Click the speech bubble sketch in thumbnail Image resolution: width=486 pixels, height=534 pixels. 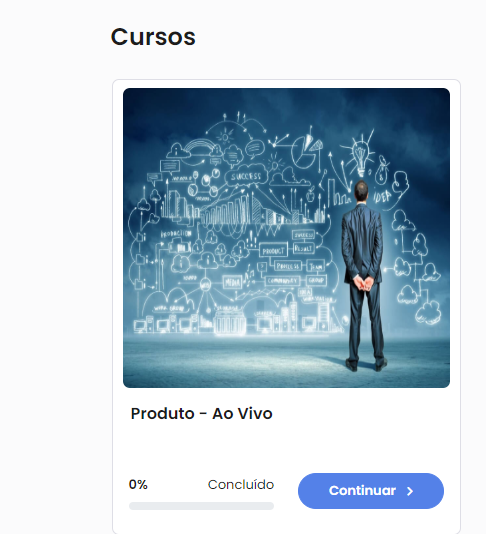pyautogui.click(x=254, y=149)
